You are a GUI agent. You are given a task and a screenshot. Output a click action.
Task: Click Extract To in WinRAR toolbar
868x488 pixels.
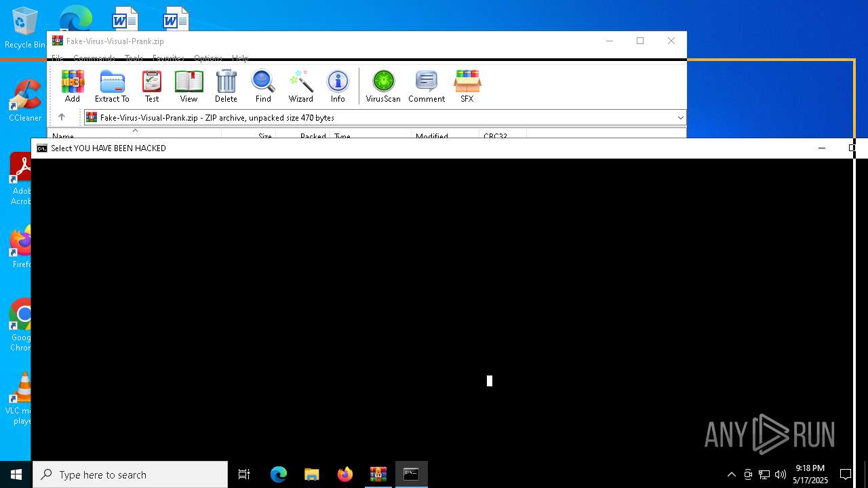112,86
